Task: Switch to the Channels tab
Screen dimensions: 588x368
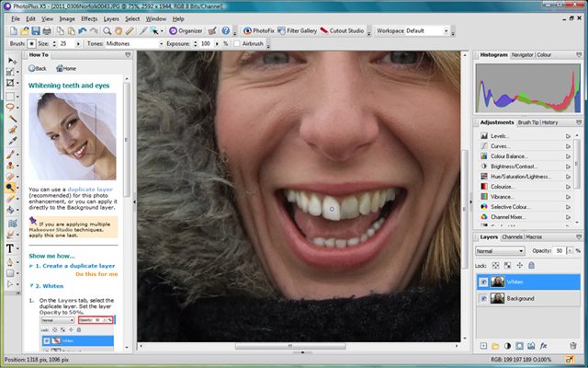Action: (x=513, y=237)
